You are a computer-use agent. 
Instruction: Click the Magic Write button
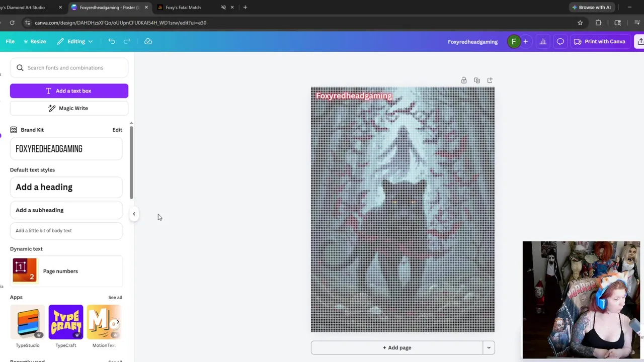[69, 108]
